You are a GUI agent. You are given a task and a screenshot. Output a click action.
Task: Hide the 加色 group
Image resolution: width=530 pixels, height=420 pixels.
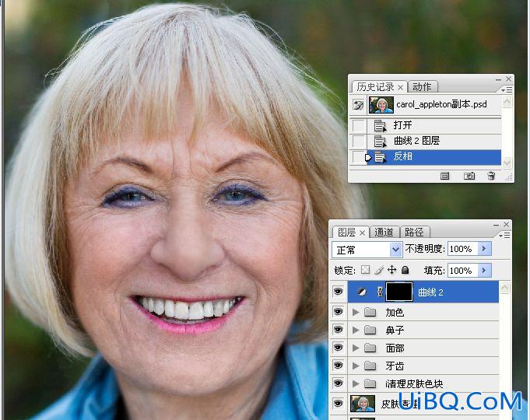point(338,312)
